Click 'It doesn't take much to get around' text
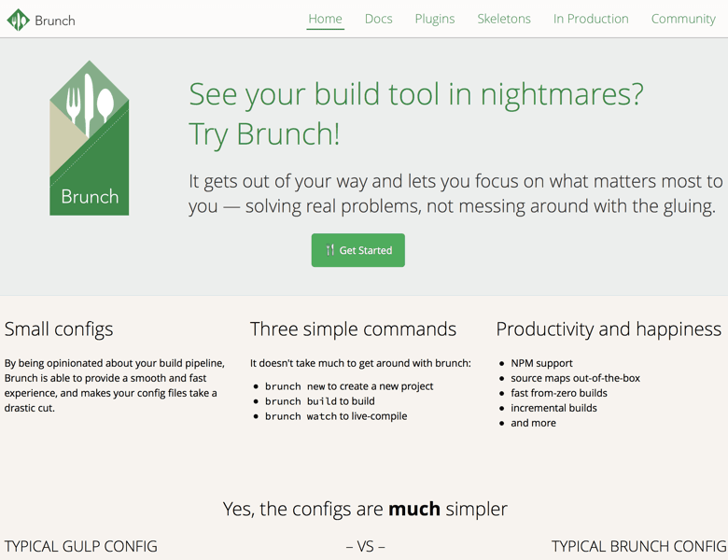 (x=360, y=363)
